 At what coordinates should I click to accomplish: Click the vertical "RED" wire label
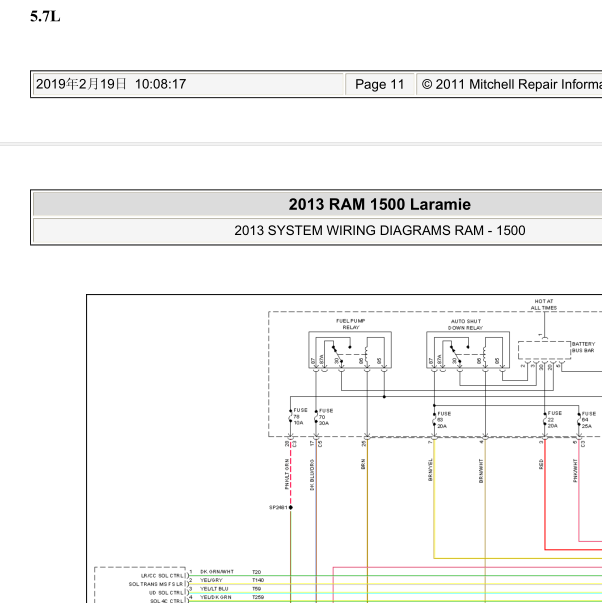coord(541,464)
